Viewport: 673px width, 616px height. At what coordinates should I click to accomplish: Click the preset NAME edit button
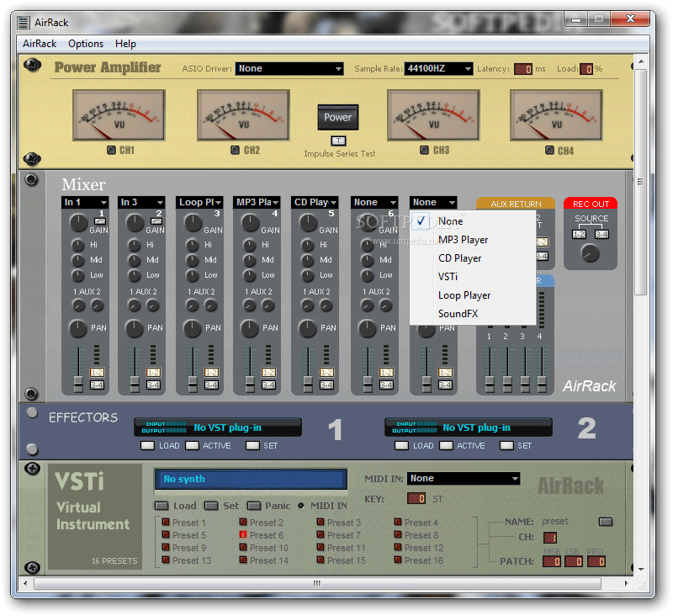coord(606,522)
